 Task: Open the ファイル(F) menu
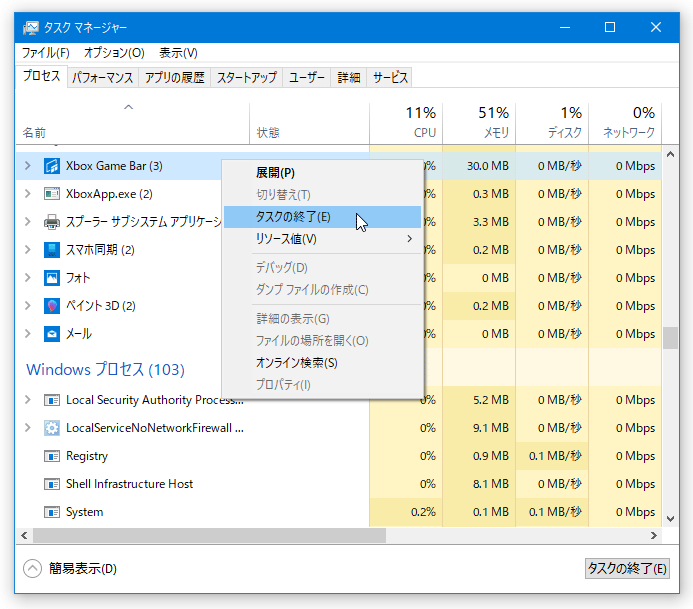coord(46,53)
